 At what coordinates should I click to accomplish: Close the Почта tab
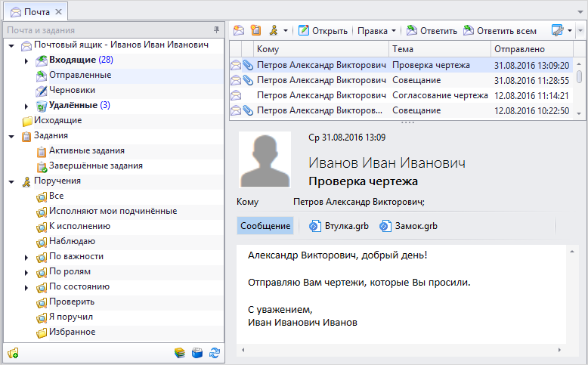(x=59, y=11)
